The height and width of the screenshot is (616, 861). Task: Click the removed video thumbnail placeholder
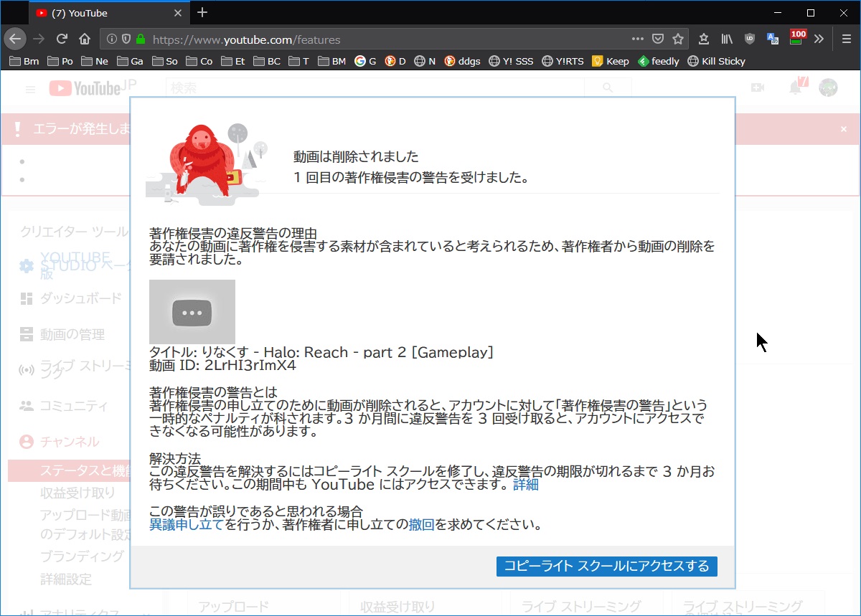192,312
